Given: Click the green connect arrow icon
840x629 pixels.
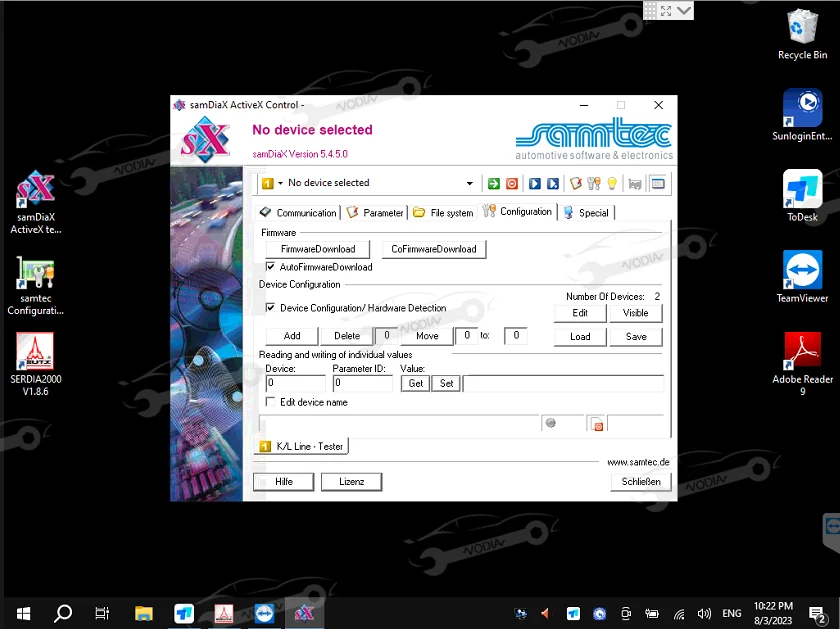Looking at the screenshot, I should (x=493, y=184).
